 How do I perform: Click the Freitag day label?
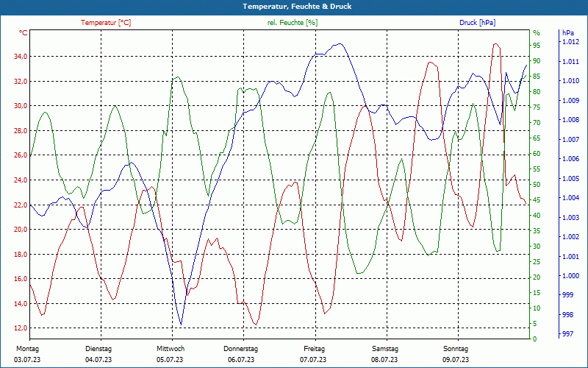(x=315, y=349)
